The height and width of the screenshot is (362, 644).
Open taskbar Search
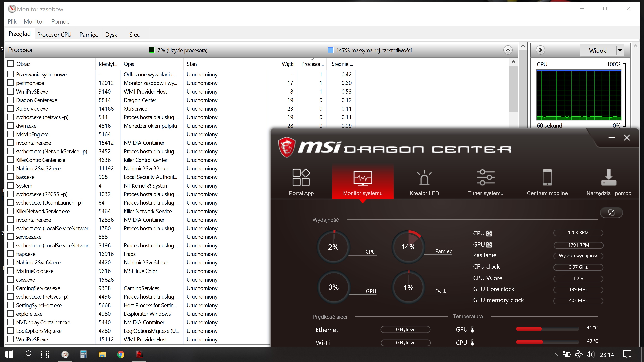[27, 354]
